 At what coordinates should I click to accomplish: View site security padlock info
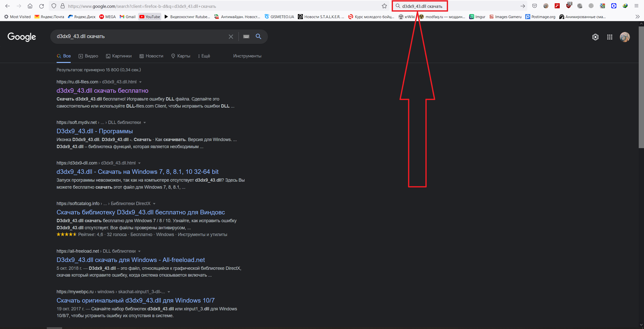coord(63,6)
